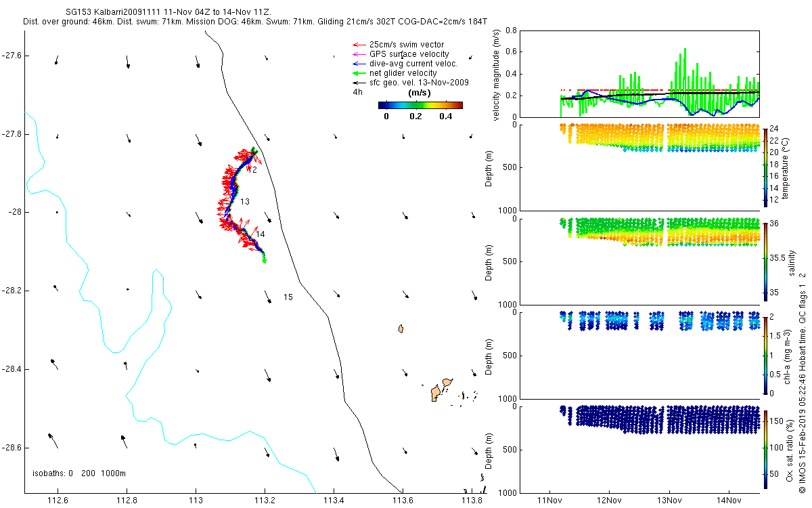812x508 pixels.
Task: Click the day '15' marker on the map
Action: [288, 297]
